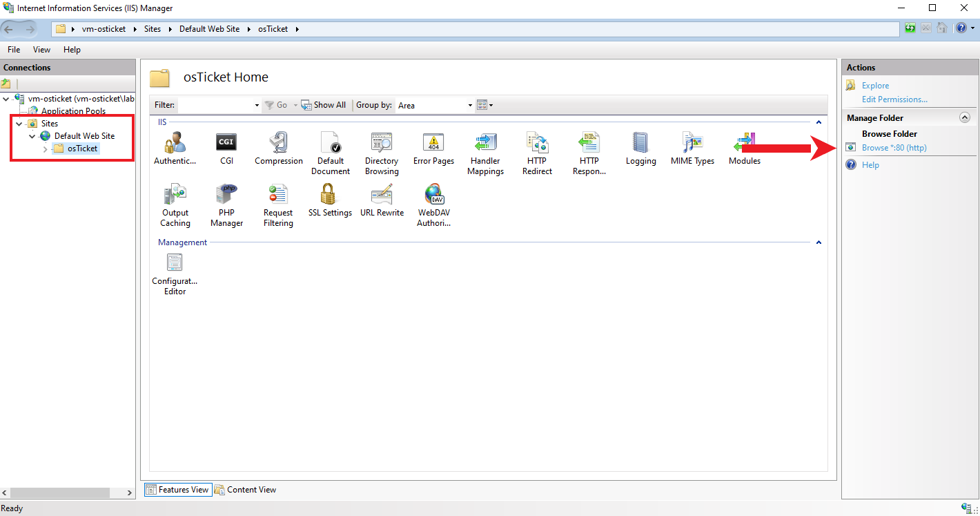Collapse the Manage Folder actions section
The image size is (980, 516).
click(965, 117)
